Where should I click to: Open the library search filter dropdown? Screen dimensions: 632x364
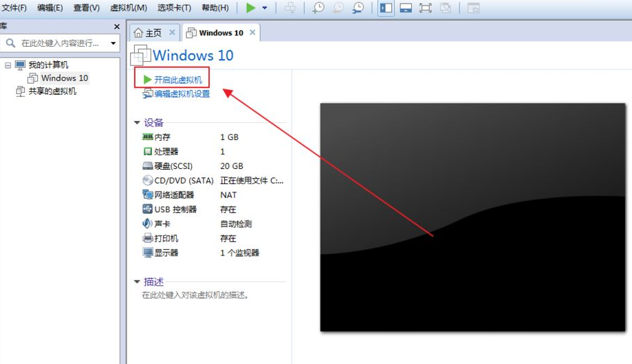click(x=113, y=43)
